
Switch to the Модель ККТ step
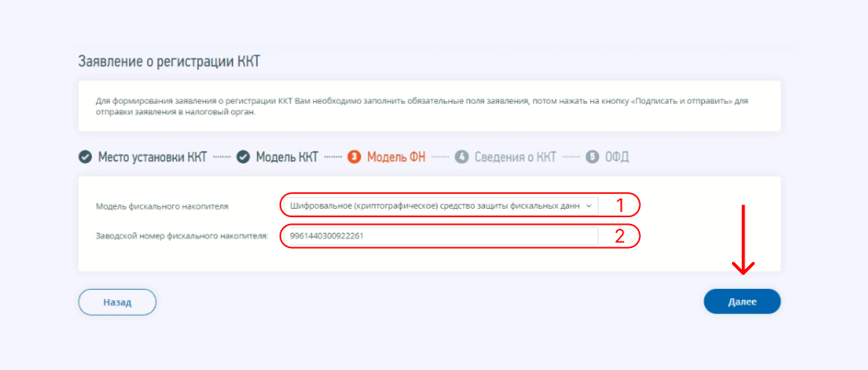pos(286,157)
